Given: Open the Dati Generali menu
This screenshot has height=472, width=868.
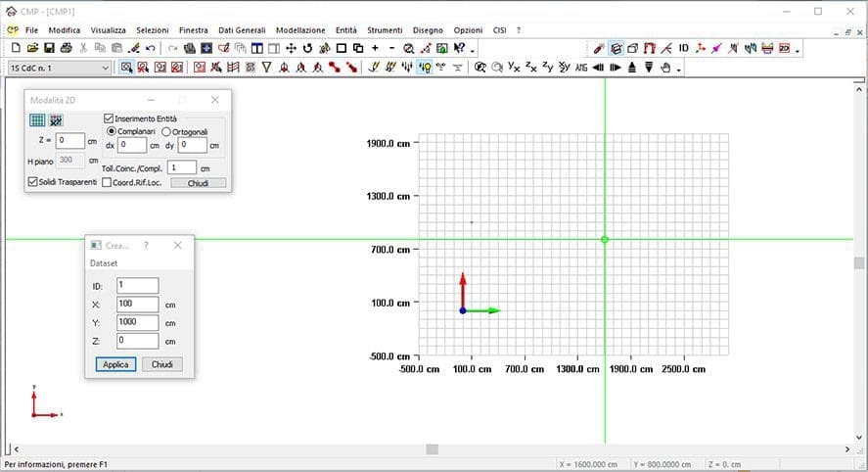Looking at the screenshot, I should pos(242,30).
